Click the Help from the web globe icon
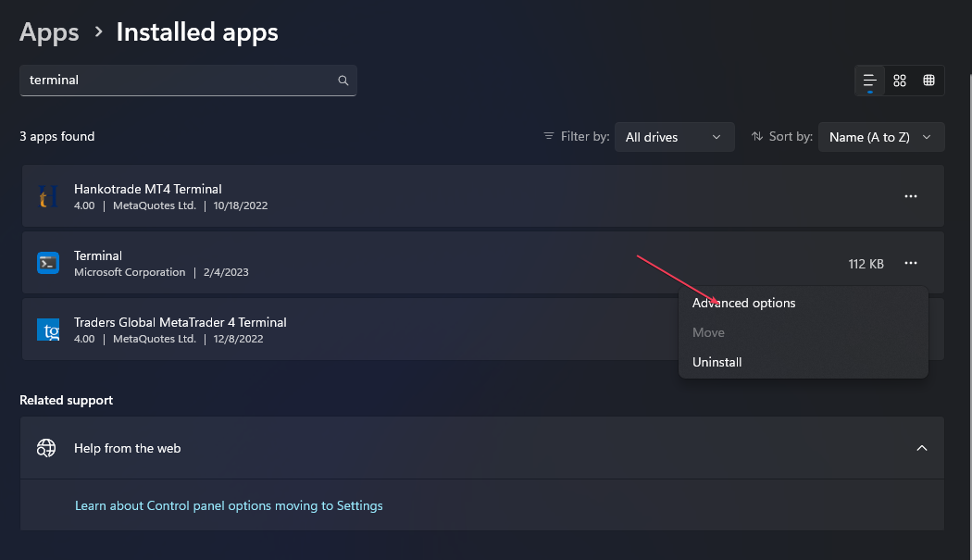The height and width of the screenshot is (560, 972). click(x=46, y=448)
